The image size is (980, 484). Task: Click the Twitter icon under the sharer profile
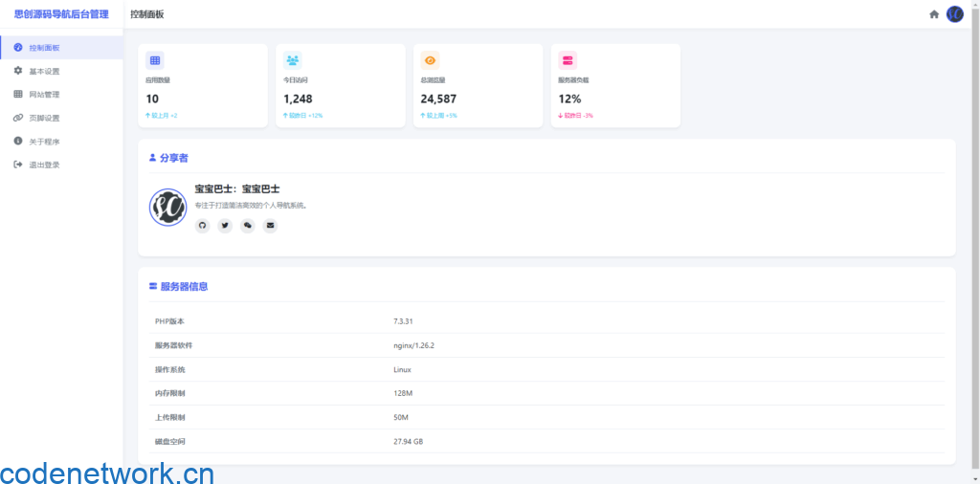(225, 226)
